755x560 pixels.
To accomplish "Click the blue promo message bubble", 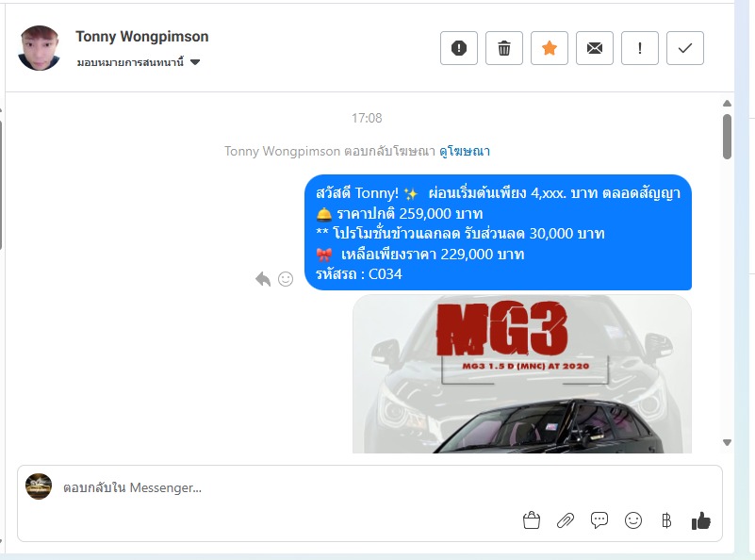I will 499,233.
